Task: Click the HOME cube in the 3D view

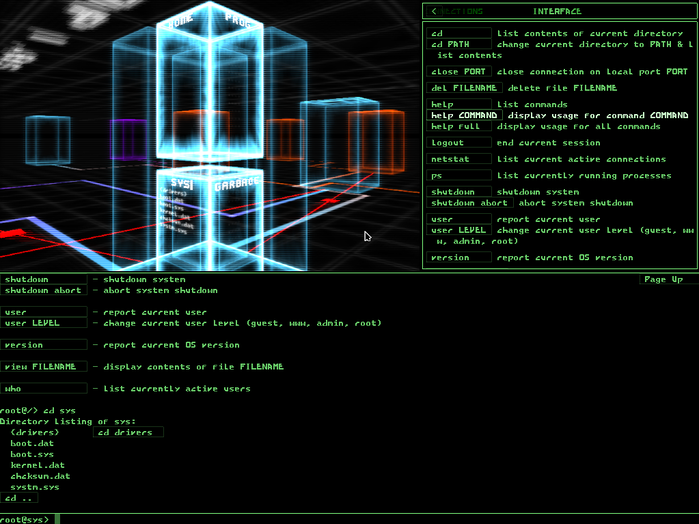Action: (x=183, y=89)
